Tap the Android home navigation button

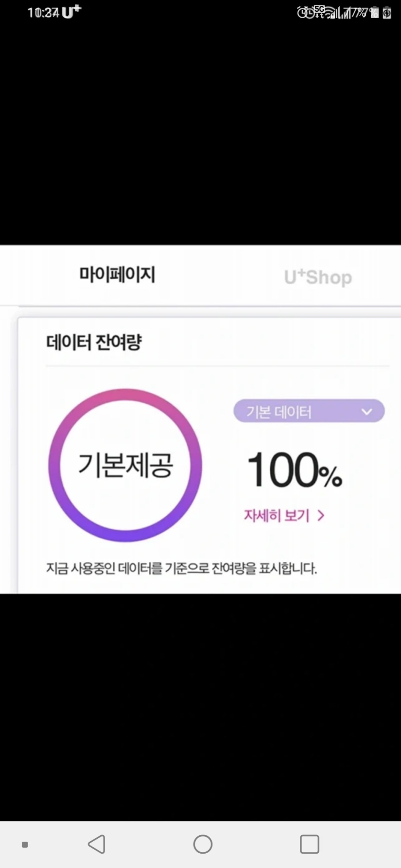(x=202, y=844)
